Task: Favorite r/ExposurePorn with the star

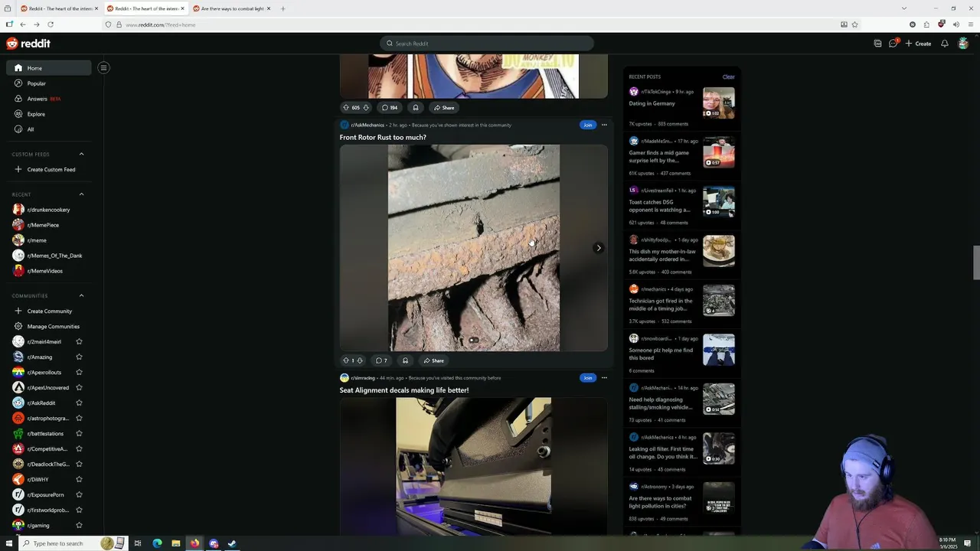Action: tap(79, 495)
